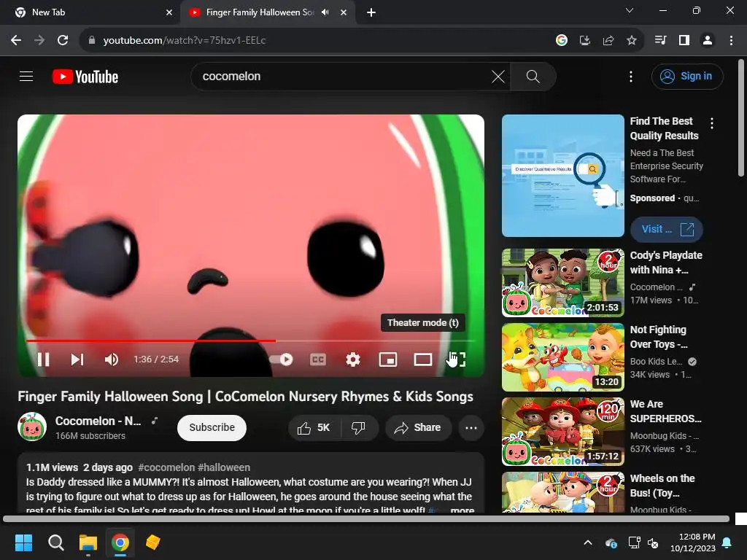Activate the miniplayer icon

point(388,359)
